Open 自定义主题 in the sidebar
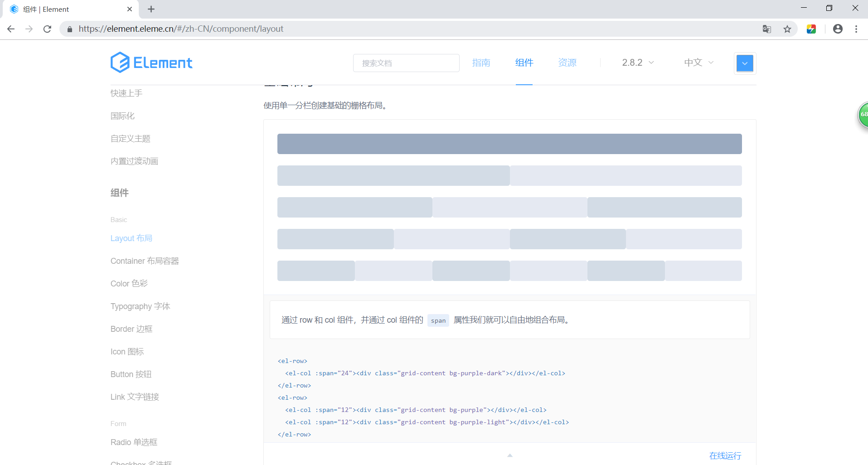Viewport: 868px width, 465px height. [131, 139]
